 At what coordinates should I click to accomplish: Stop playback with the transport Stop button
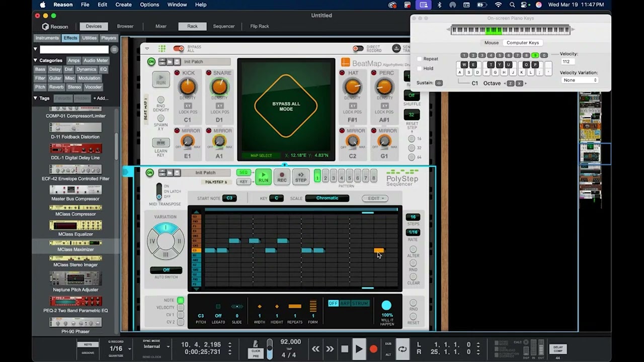point(345,348)
